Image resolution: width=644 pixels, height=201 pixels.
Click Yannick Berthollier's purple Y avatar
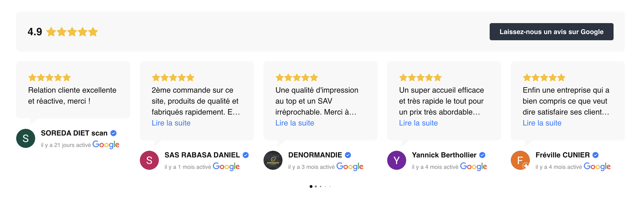click(x=396, y=160)
